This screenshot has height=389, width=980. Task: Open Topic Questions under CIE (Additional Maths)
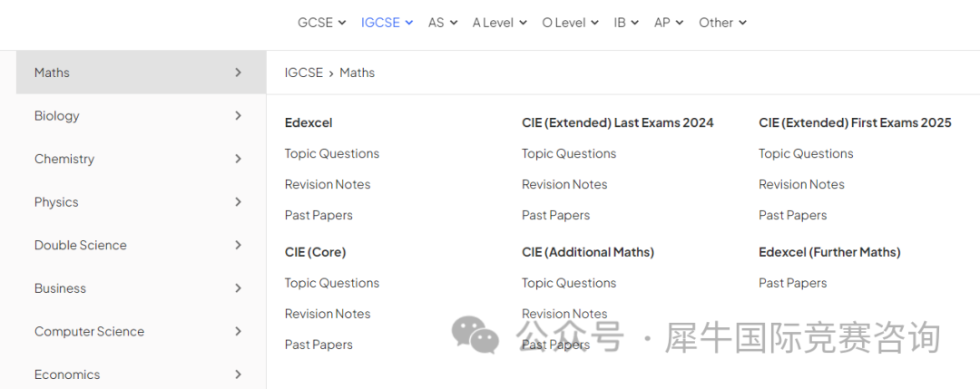click(569, 283)
